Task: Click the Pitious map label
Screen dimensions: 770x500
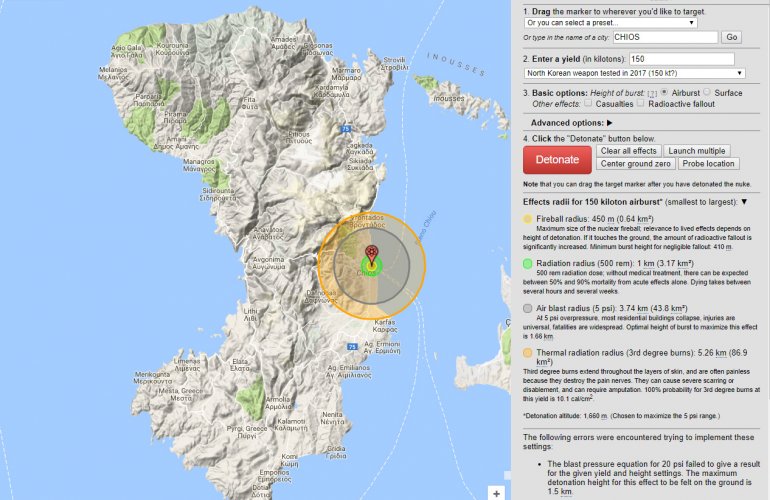Action: [x=299, y=138]
